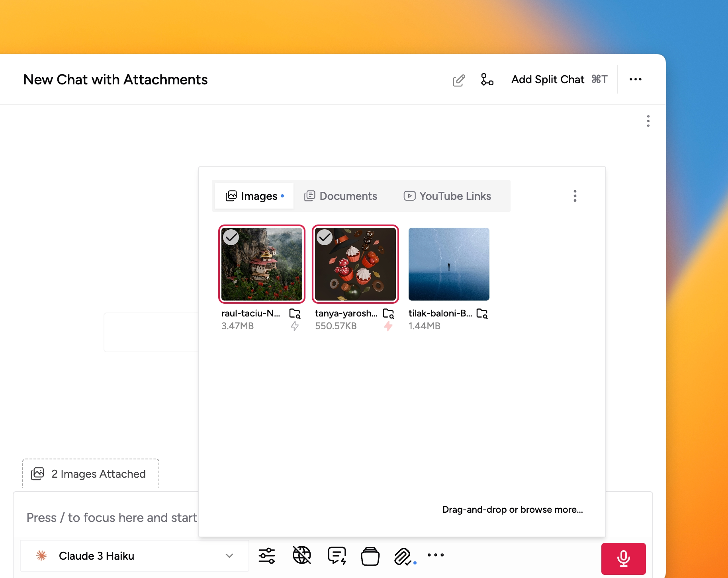The width and height of the screenshot is (728, 578).
Task: Click the archive box icon in toolbar
Action: click(x=370, y=556)
